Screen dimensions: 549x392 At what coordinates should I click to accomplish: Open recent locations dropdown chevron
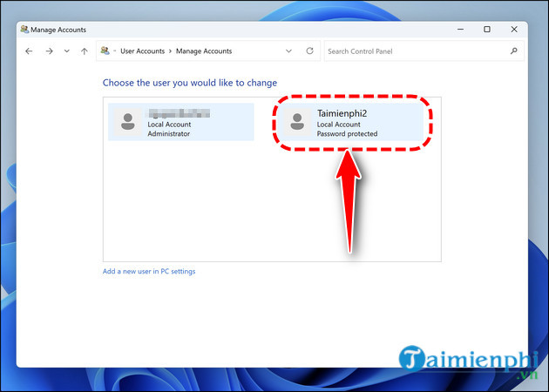tap(66, 51)
